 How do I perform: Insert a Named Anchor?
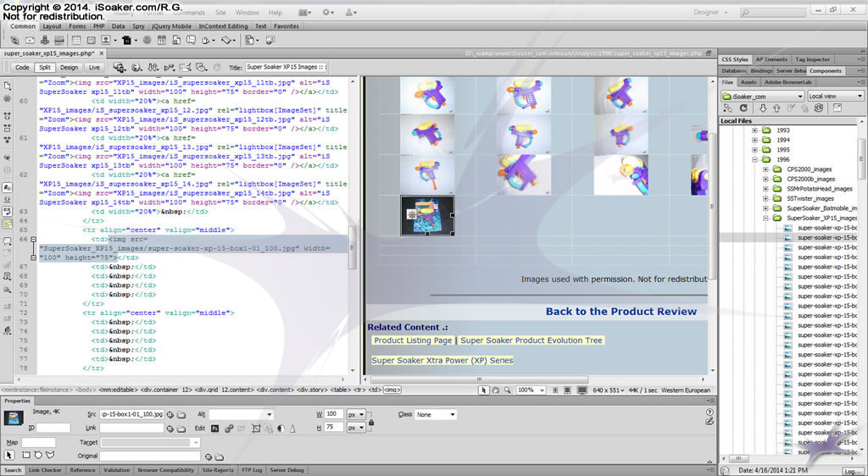click(45, 41)
